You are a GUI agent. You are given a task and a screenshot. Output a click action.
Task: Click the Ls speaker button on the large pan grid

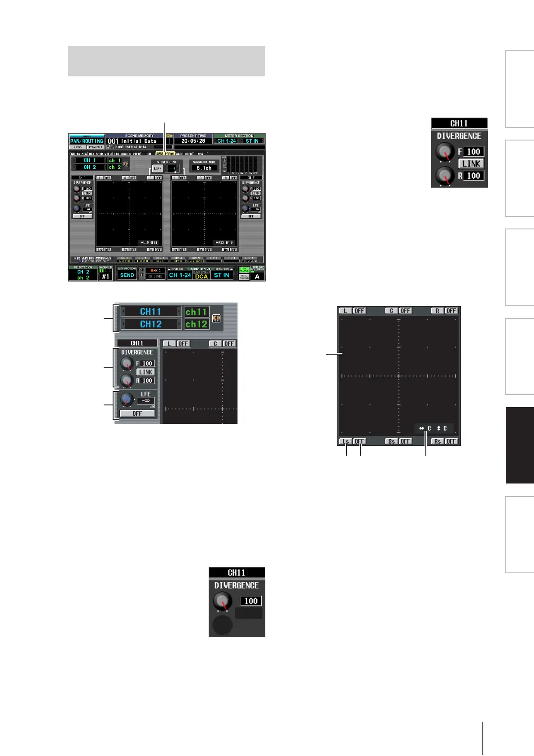pyautogui.click(x=346, y=441)
